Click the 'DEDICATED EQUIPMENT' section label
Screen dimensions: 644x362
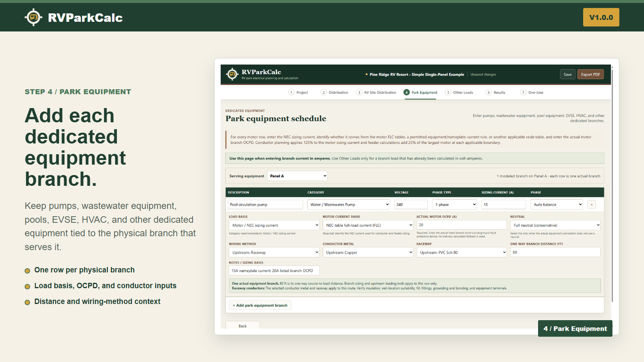pyautogui.click(x=245, y=111)
